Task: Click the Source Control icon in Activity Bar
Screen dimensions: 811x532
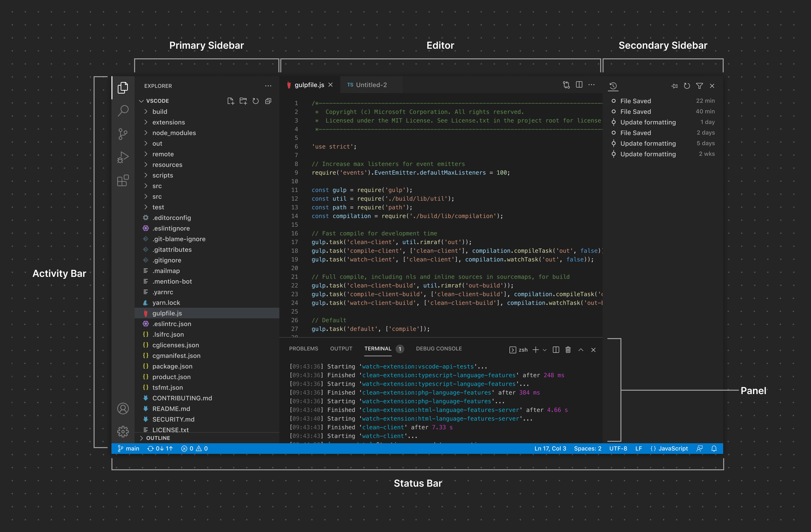Action: 122,134
